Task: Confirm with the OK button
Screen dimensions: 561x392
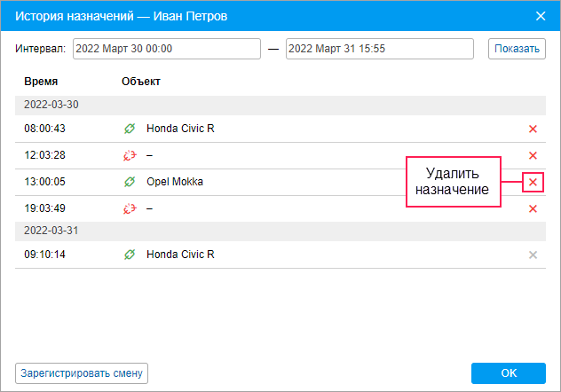Action: pos(508,372)
